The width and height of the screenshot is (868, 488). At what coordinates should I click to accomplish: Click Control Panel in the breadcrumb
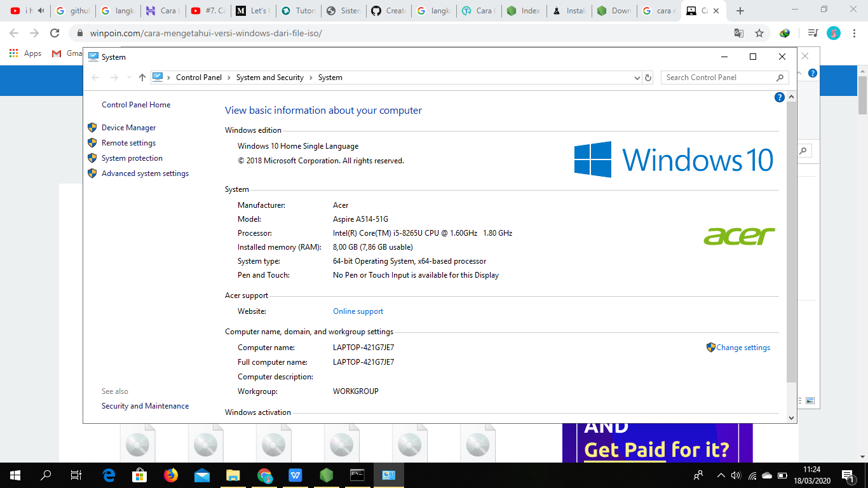coord(199,78)
